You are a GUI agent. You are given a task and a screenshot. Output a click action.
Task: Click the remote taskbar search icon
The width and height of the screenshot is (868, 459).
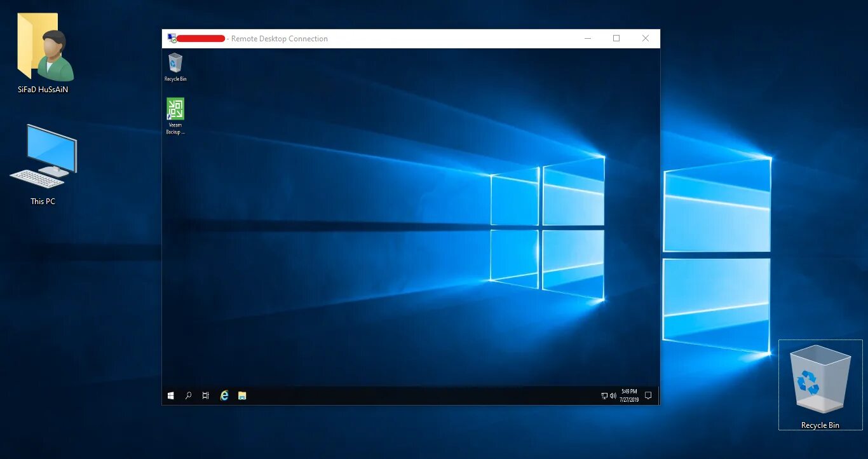click(x=188, y=395)
